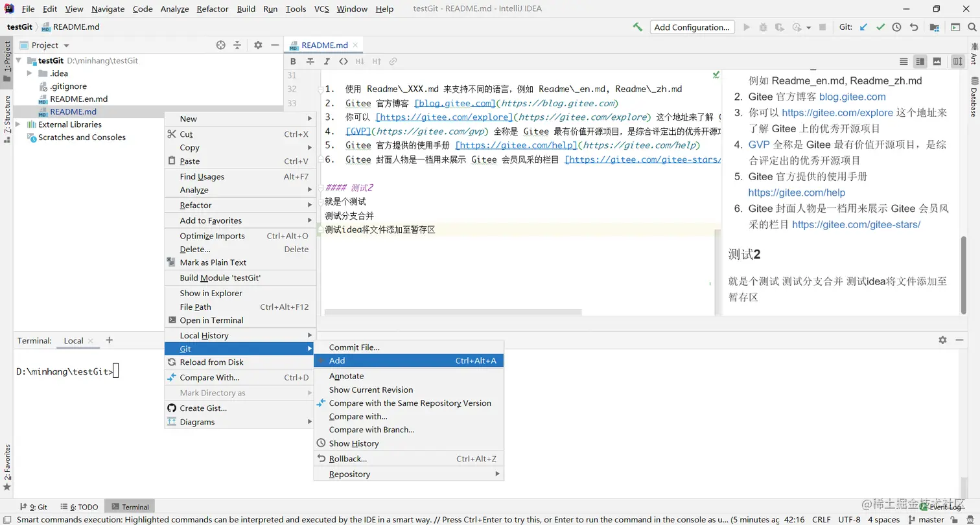This screenshot has width=980, height=525.
Task: Select Add in the Git submenu
Action: [408, 360]
